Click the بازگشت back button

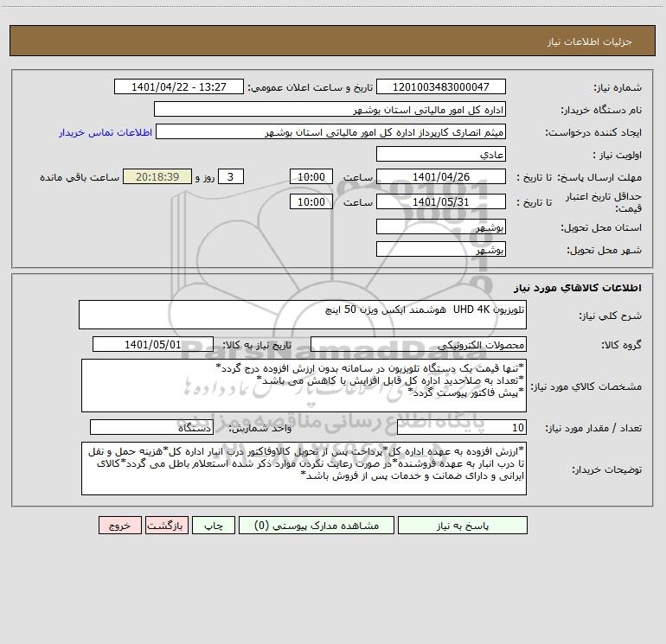[x=166, y=526]
